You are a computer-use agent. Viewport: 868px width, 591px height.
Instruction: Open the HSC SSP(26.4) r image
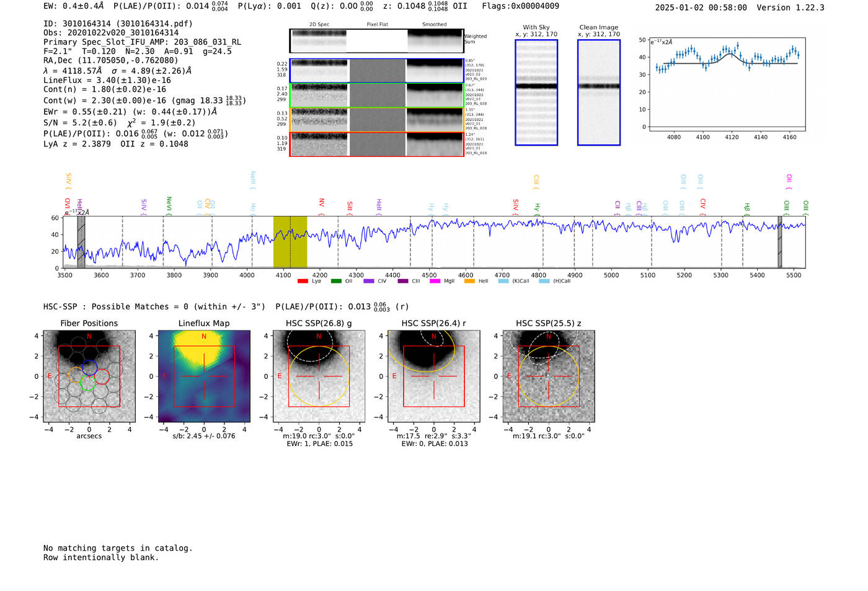click(434, 376)
